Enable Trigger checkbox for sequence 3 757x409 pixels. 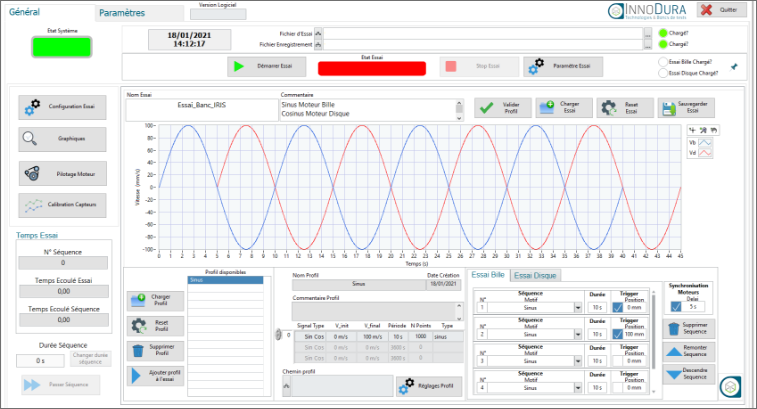pos(617,361)
